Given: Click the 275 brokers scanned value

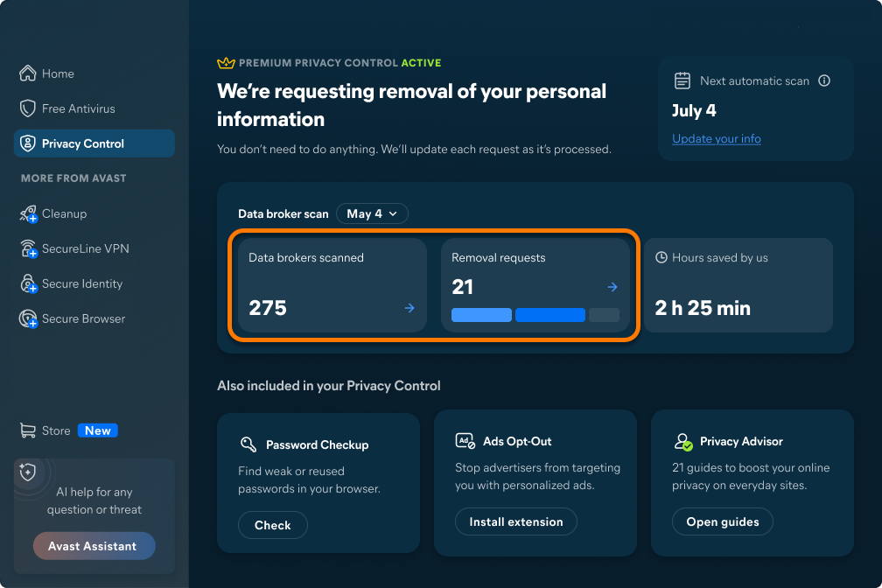Looking at the screenshot, I should click(x=268, y=308).
